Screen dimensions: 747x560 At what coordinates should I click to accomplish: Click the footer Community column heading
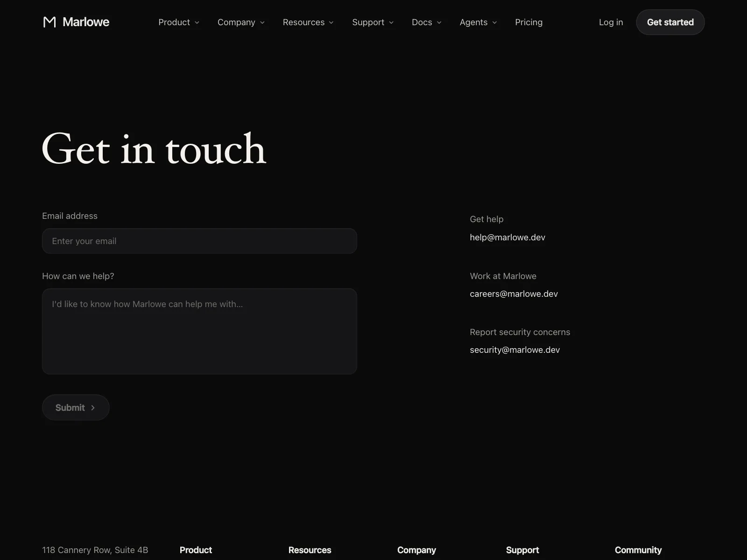[638, 550]
